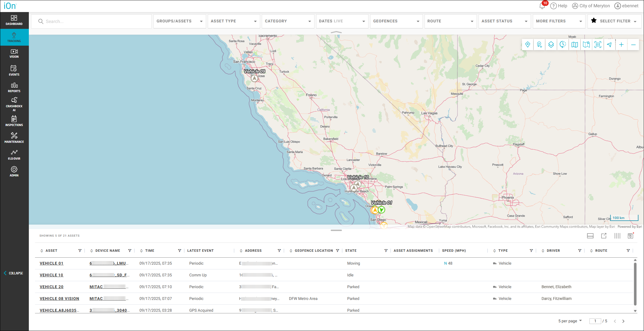Go to Reports in the sidebar
This screenshot has width=644, height=331.
coord(14,87)
